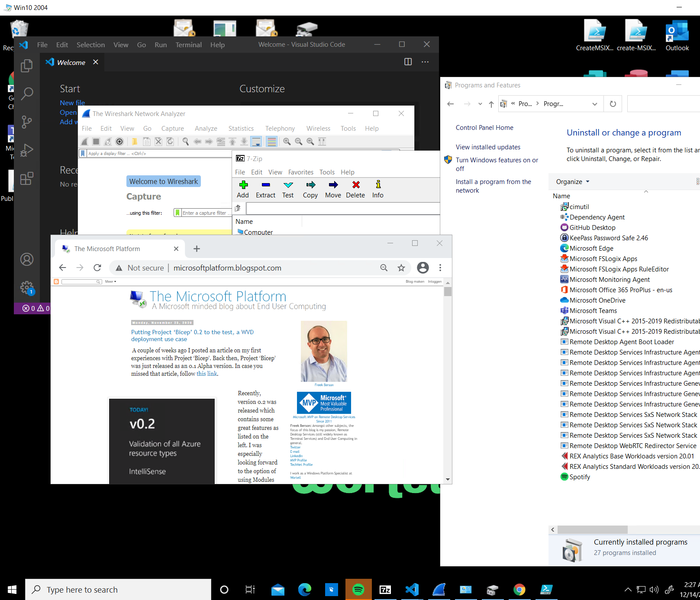The image size is (700, 600).
Task: Click Resize columns icon in Wireshark toolbar
Action: tap(322, 142)
